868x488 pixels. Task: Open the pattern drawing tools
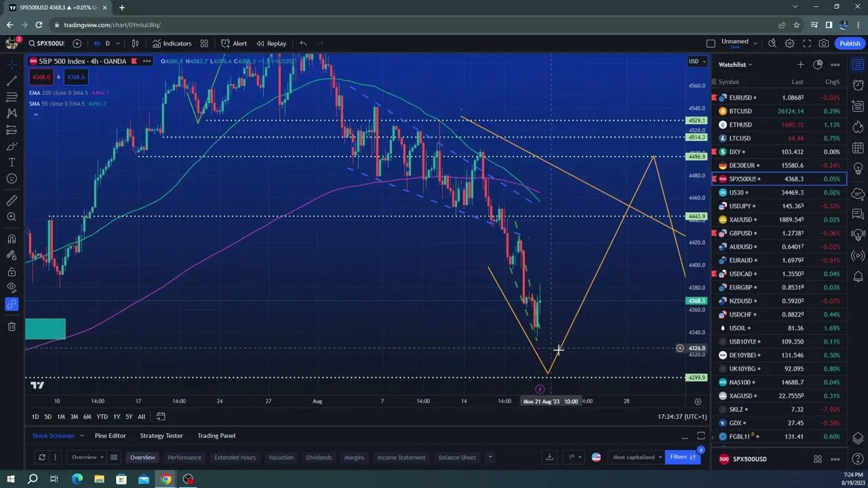click(12, 113)
